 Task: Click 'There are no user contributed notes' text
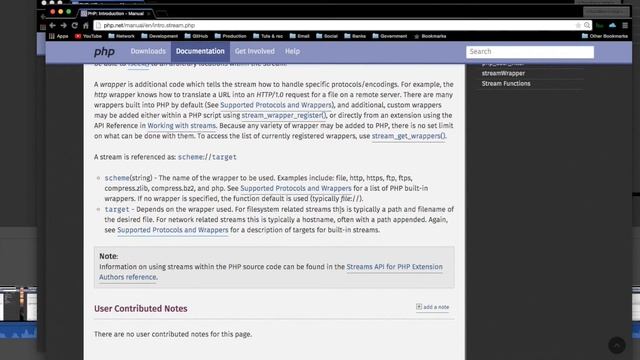173,334
